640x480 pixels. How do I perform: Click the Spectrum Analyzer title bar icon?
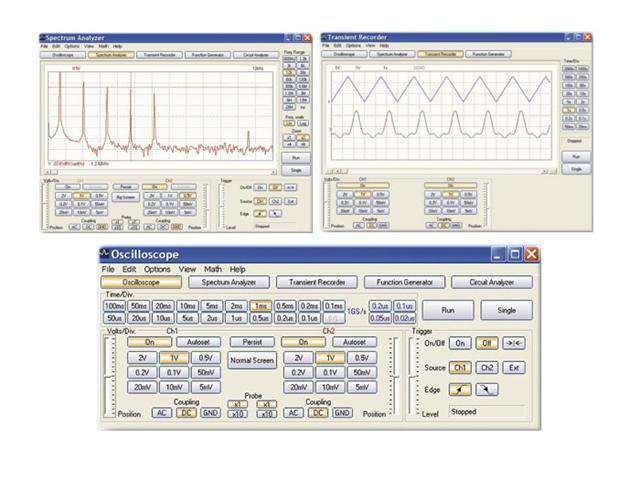click(43, 37)
